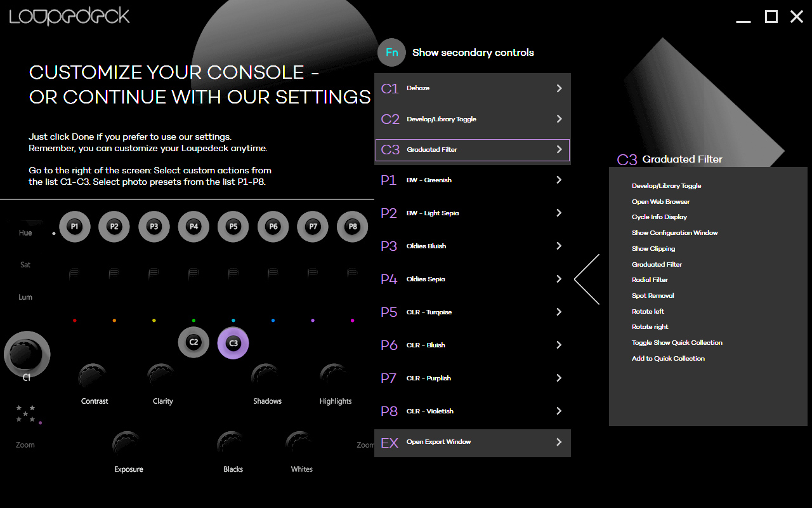The image size is (812, 508).
Task: Click the star rating icon
Action: tap(27, 413)
